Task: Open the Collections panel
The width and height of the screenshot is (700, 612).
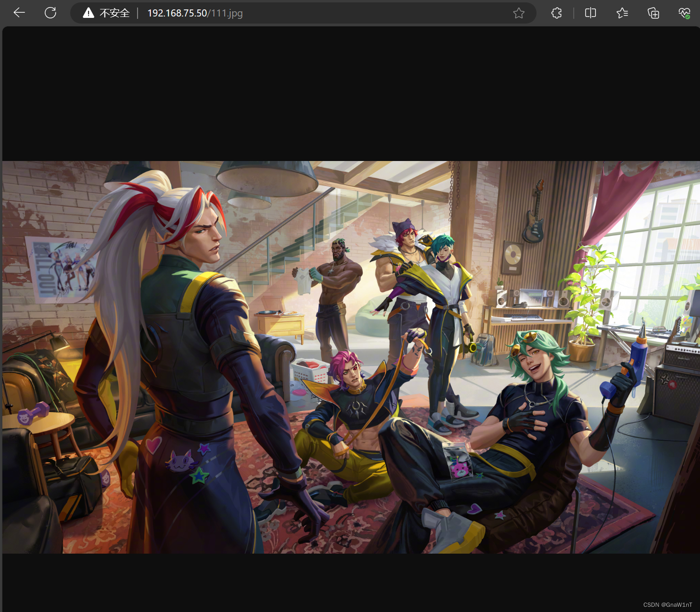Action: tap(653, 13)
